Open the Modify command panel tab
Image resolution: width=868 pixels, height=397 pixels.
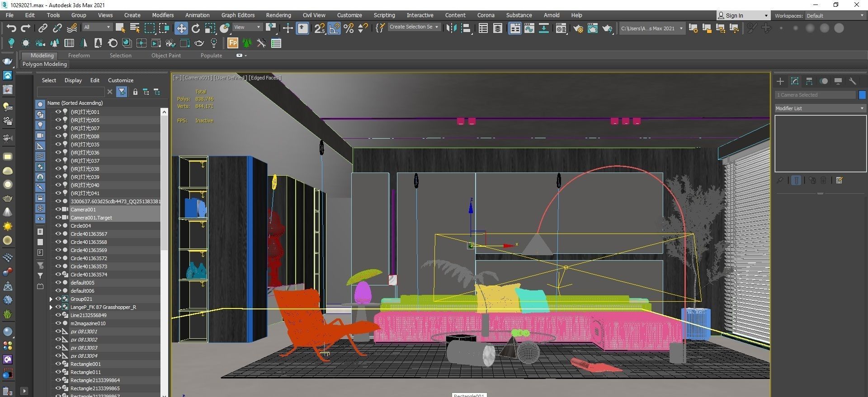(795, 81)
